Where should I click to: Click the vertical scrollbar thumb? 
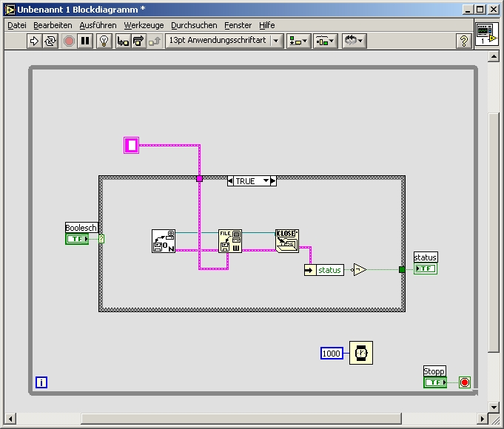tap(494, 233)
